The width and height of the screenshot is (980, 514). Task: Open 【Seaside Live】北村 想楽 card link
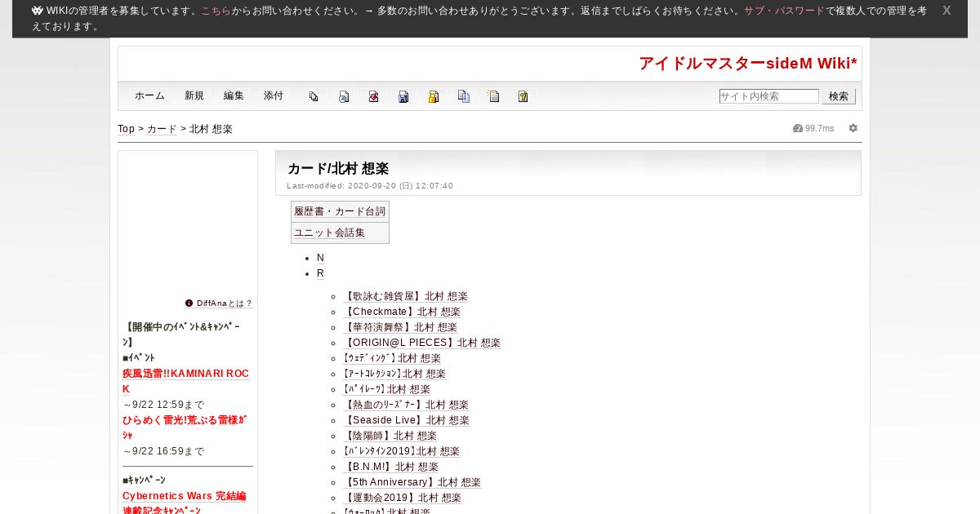(x=406, y=420)
